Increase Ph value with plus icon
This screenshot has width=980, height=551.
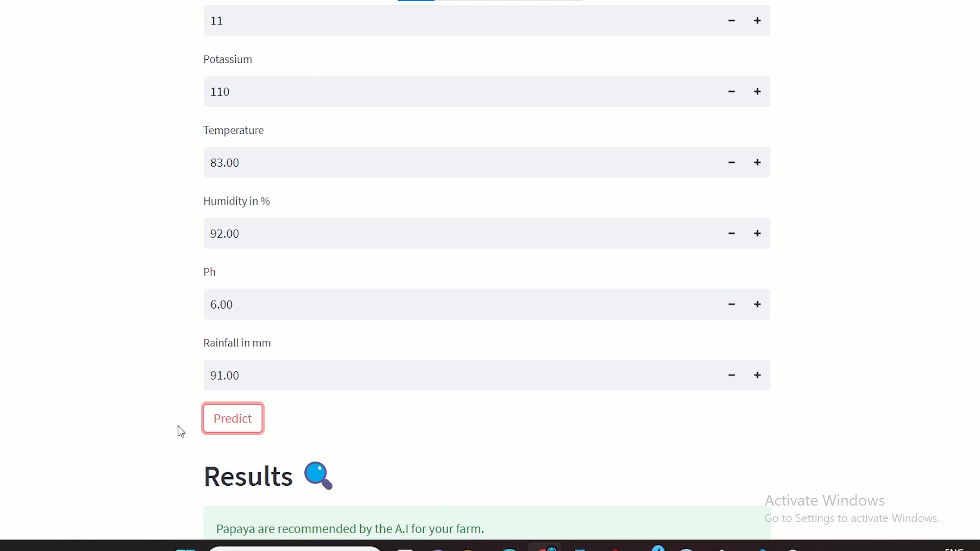coord(757,304)
